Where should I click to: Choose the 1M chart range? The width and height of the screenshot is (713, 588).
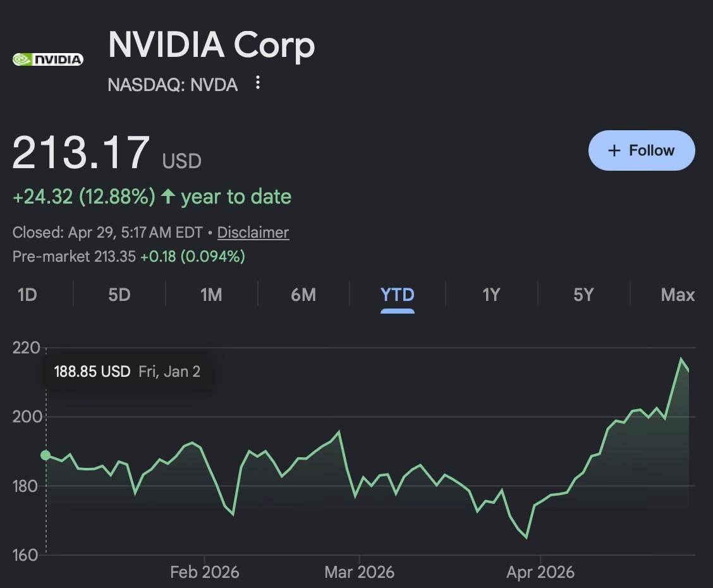211,295
